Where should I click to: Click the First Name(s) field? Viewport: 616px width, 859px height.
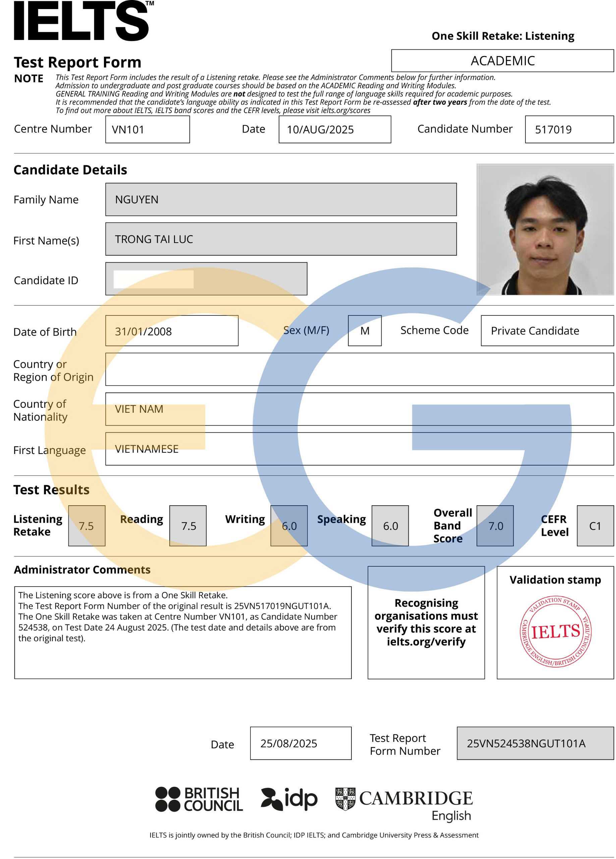[281, 239]
